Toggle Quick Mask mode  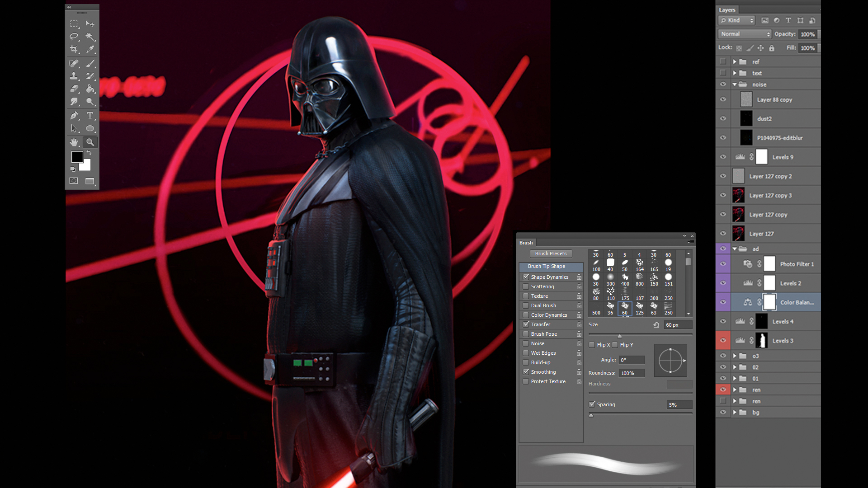[74, 181]
